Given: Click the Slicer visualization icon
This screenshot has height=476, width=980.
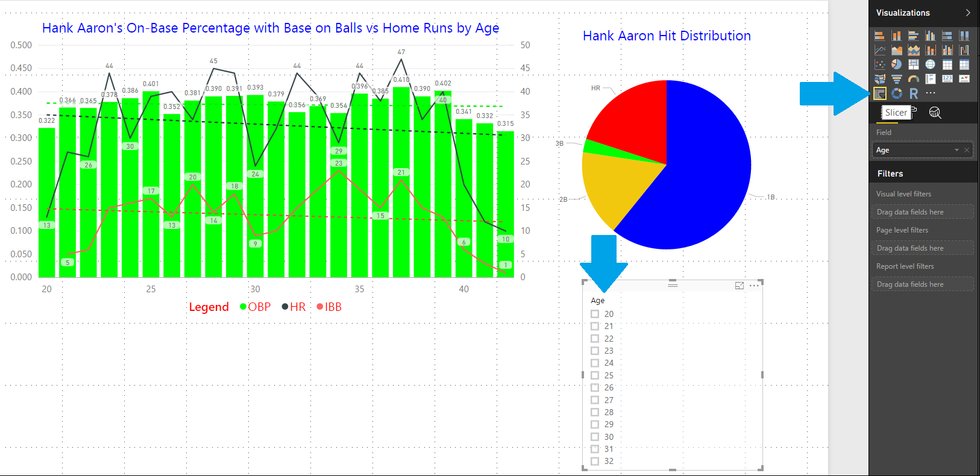Looking at the screenshot, I should pos(880,93).
